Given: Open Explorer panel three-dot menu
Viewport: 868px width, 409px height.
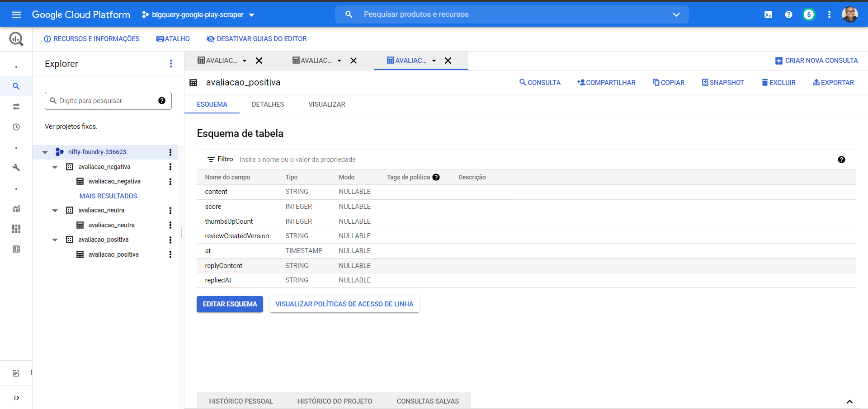Looking at the screenshot, I should (x=171, y=64).
